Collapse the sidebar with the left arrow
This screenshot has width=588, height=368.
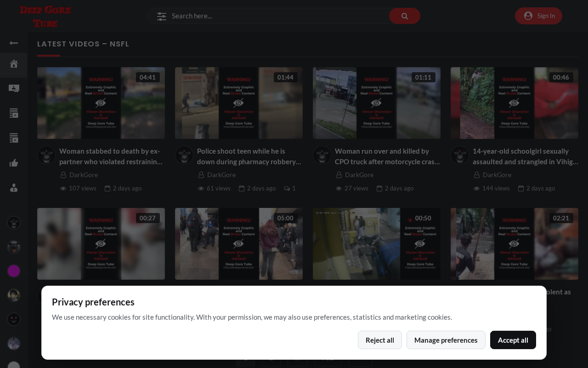(x=14, y=43)
